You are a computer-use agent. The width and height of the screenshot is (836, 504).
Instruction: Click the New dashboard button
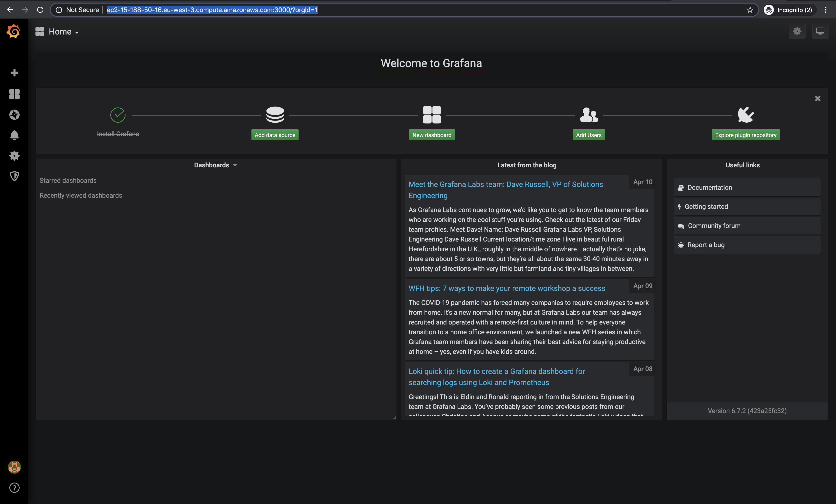[x=432, y=135]
